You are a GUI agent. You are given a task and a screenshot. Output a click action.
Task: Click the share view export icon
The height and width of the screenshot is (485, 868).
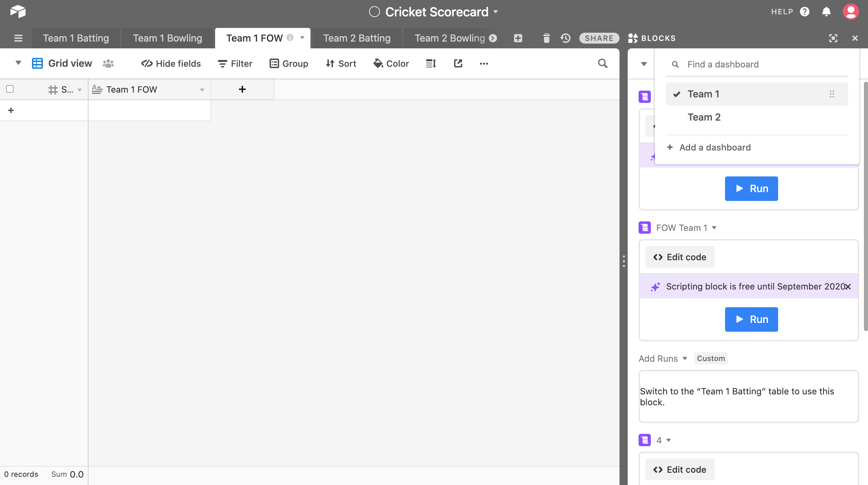coord(458,63)
